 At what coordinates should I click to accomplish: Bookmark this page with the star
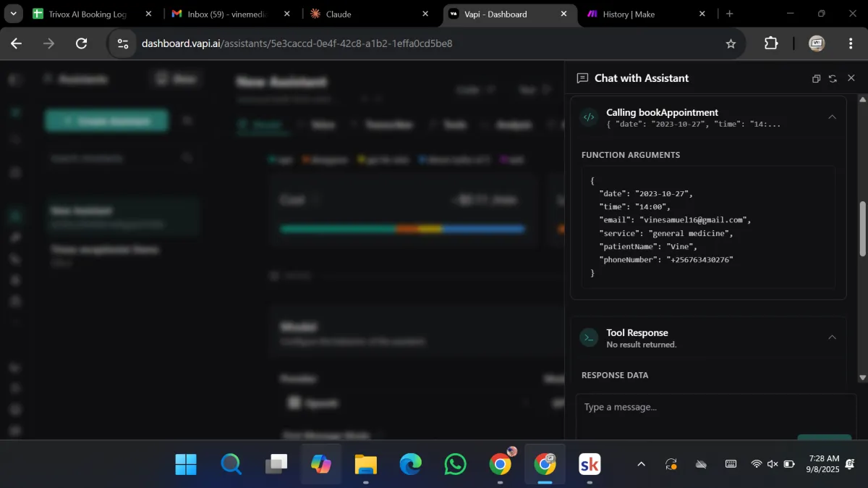pyautogui.click(x=731, y=43)
